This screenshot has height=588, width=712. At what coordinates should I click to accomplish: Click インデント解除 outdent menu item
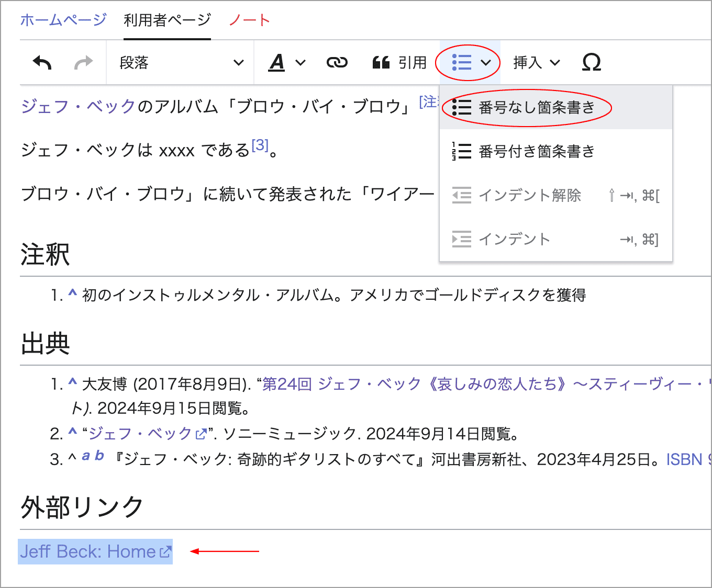529,195
